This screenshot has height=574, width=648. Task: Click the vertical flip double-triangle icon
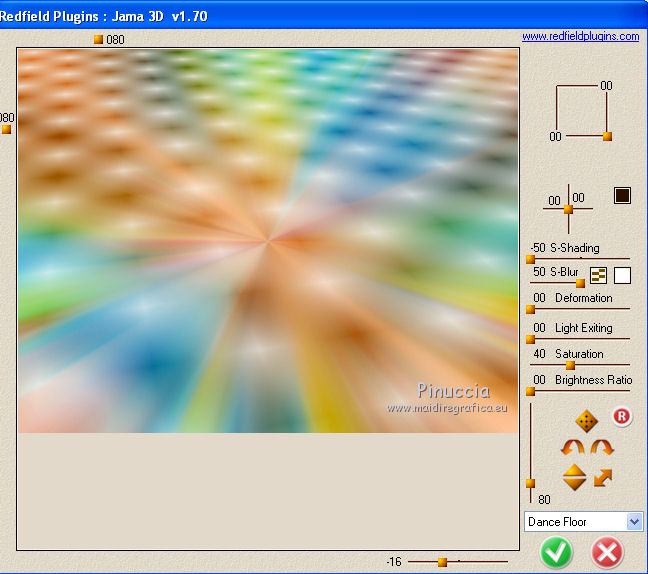pos(574,477)
